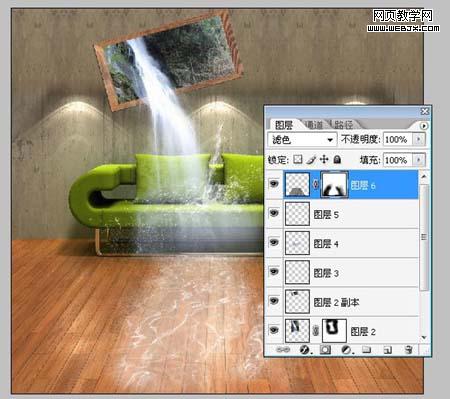Click layer list scroll up arrow
Viewport: 450px width, 399px height.
click(424, 176)
